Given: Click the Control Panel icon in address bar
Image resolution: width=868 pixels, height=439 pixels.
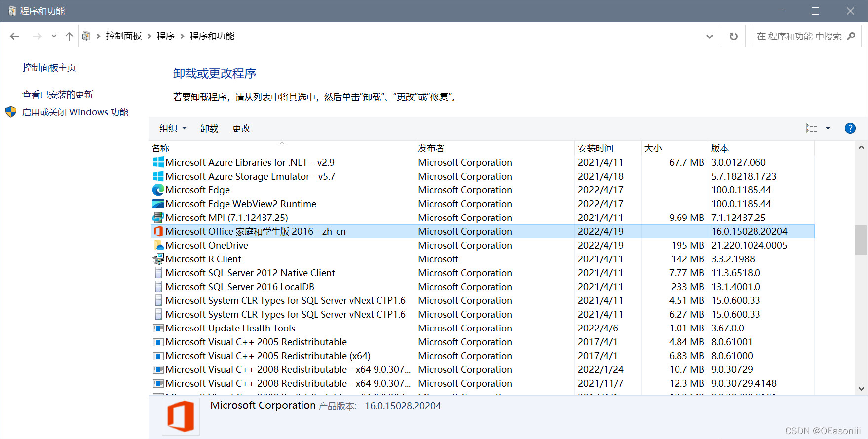Looking at the screenshot, I should coord(86,36).
